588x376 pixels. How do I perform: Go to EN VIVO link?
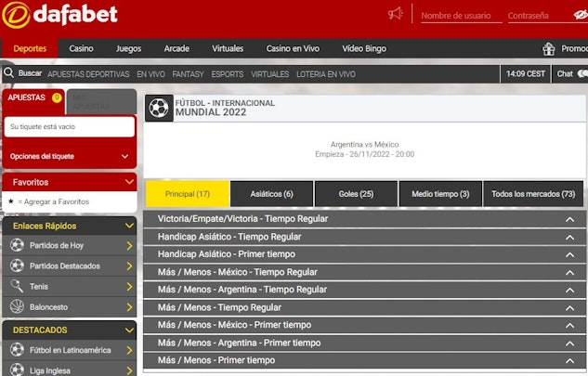click(150, 74)
